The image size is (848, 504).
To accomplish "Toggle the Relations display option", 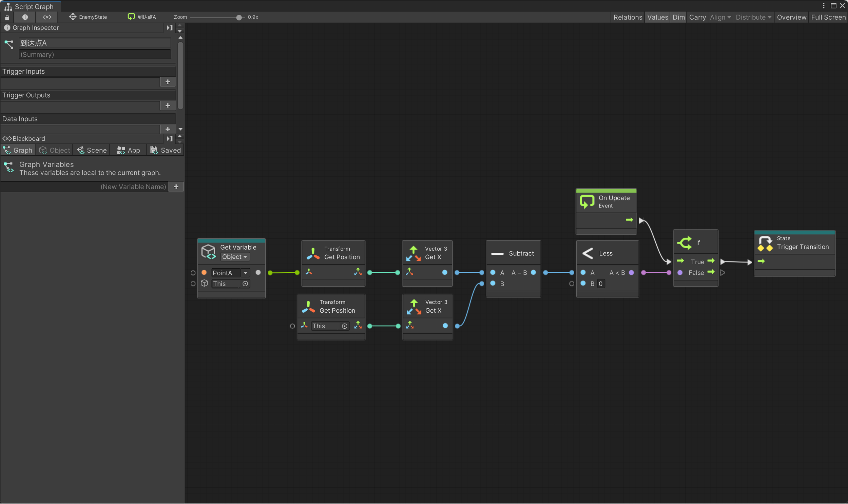I will 628,17.
